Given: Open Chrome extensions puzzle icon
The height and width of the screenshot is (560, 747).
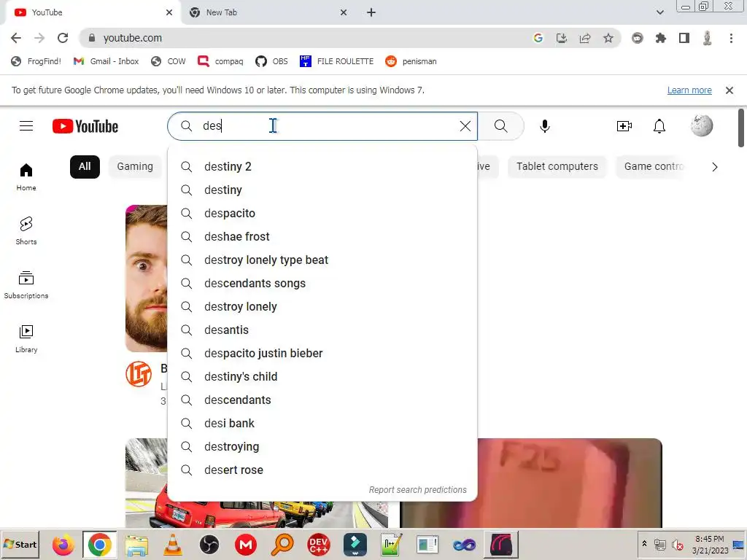Looking at the screenshot, I should pos(661,38).
